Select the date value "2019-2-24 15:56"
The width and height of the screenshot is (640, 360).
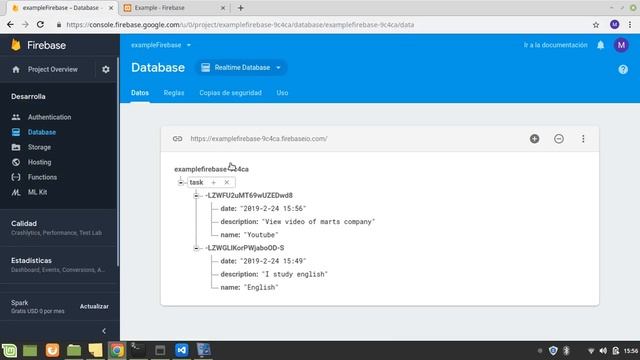pos(273,209)
